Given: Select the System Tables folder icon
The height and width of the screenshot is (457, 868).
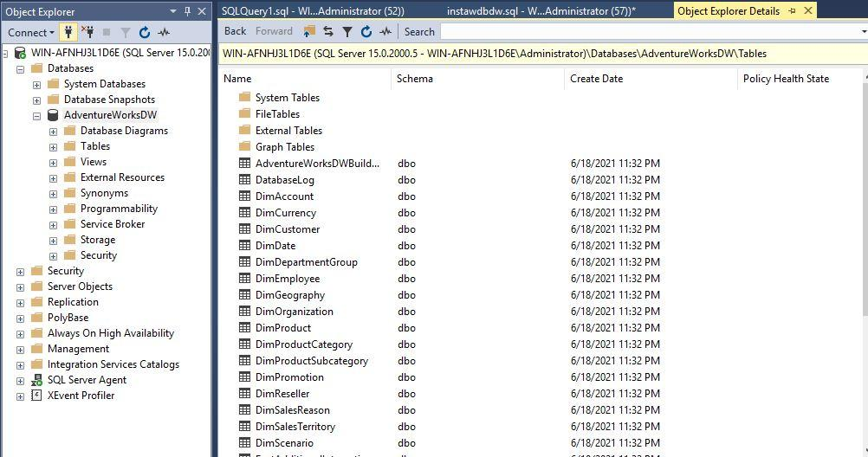Looking at the screenshot, I should 244,97.
